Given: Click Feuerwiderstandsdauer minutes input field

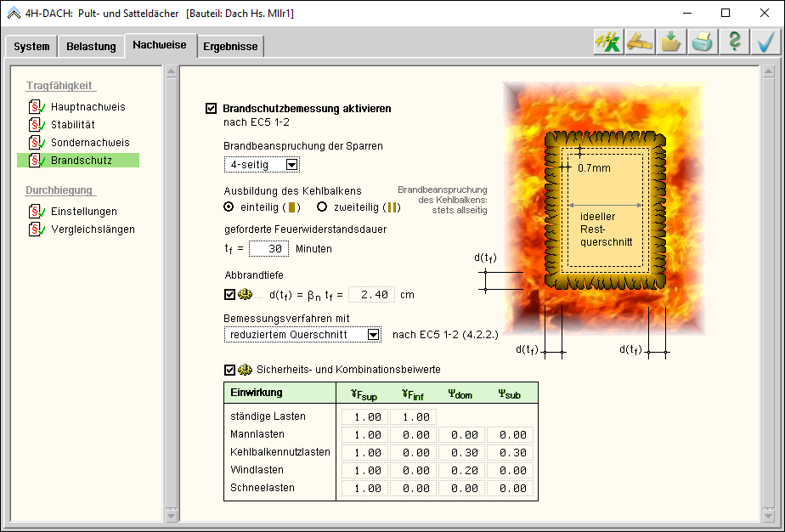Looking at the screenshot, I should pos(269,249).
